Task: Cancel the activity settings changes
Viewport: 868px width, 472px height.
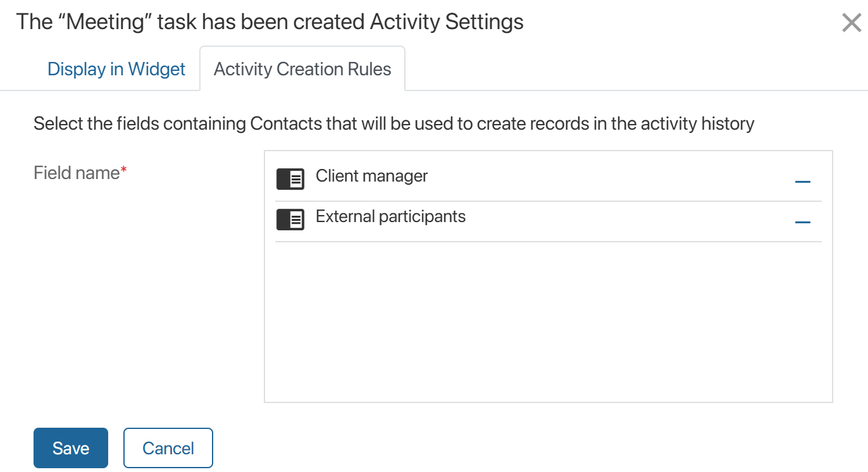Action: click(x=168, y=447)
